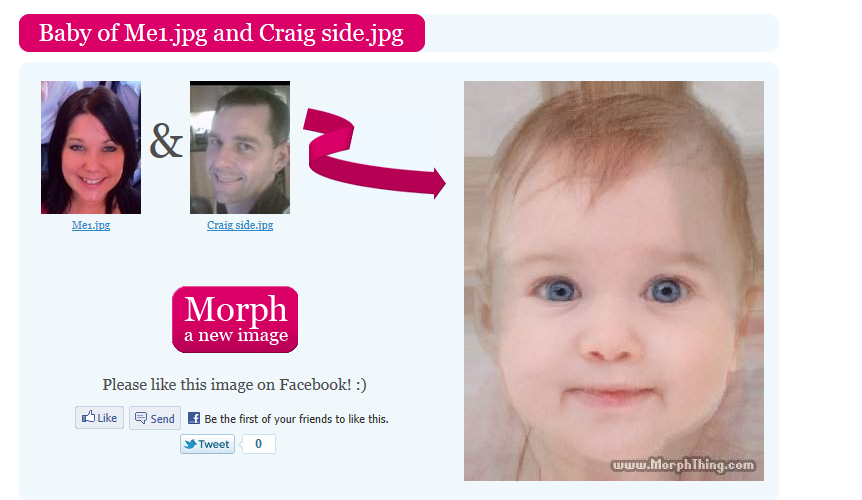862x500 pixels.
Task: Follow the Craig side.jpg text link
Action: click(x=240, y=225)
